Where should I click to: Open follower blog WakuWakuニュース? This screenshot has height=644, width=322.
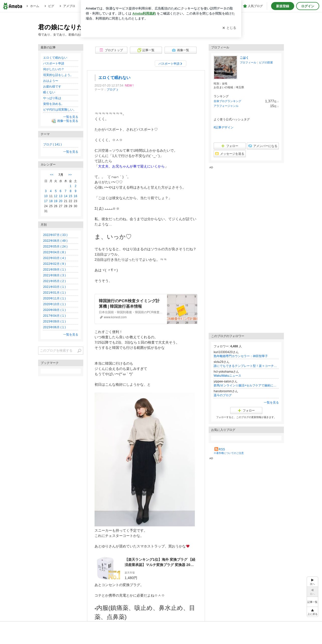[x=227, y=376]
